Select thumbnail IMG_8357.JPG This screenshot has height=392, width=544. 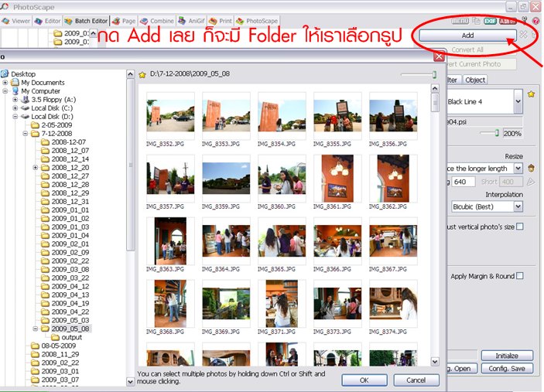170,178
